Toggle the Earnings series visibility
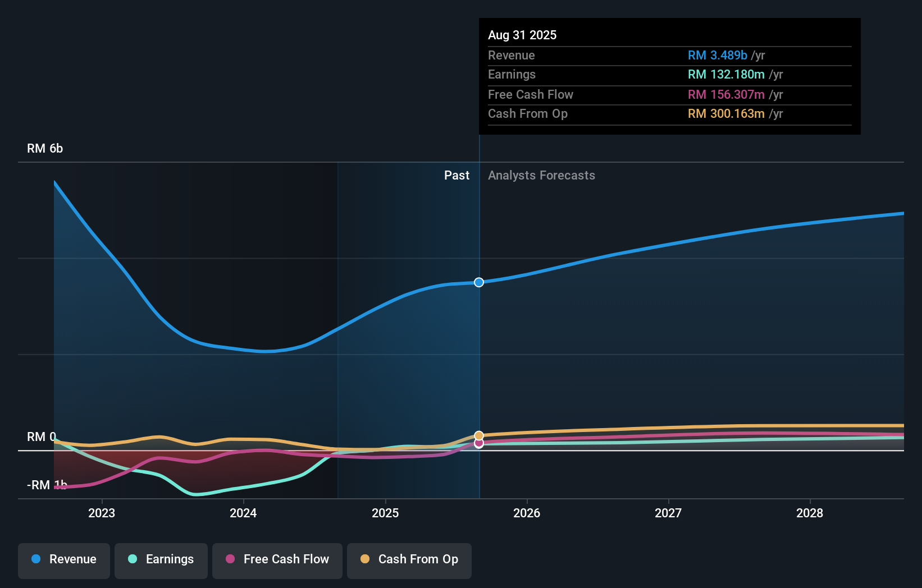Image resolution: width=922 pixels, height=588 pixels. pyautogui.click(x=161, y=561)
